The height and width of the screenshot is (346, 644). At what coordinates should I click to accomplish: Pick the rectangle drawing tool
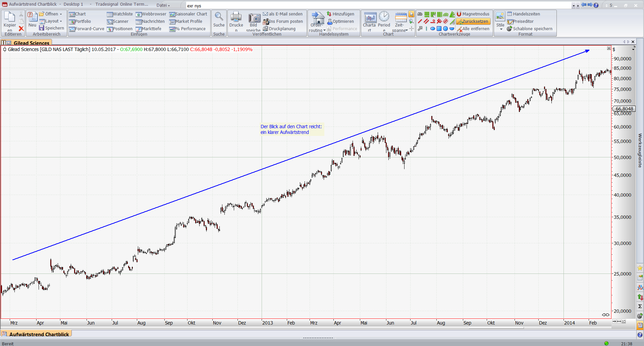[x=439, y=29]
